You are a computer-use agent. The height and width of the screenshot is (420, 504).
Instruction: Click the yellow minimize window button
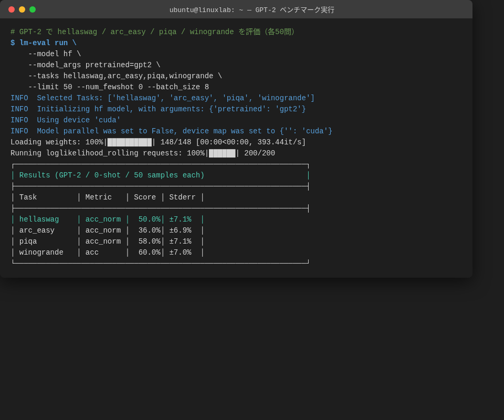coord(22,9)
